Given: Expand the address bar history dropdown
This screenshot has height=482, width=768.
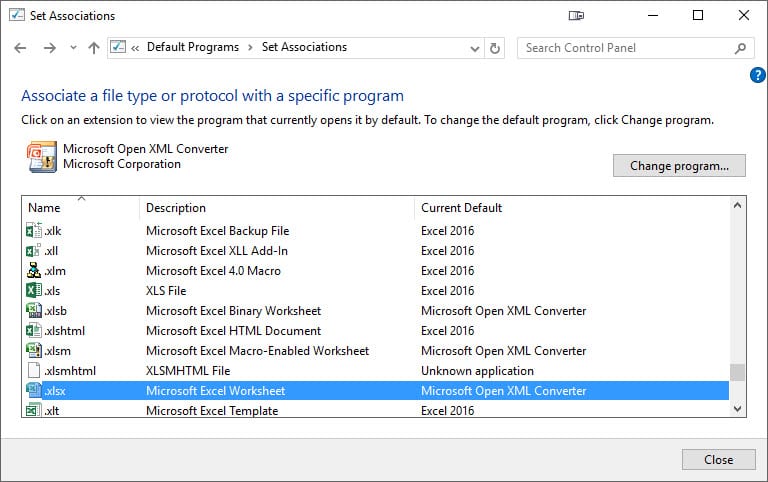Looking at the screenshot, I should coord(474,48).
